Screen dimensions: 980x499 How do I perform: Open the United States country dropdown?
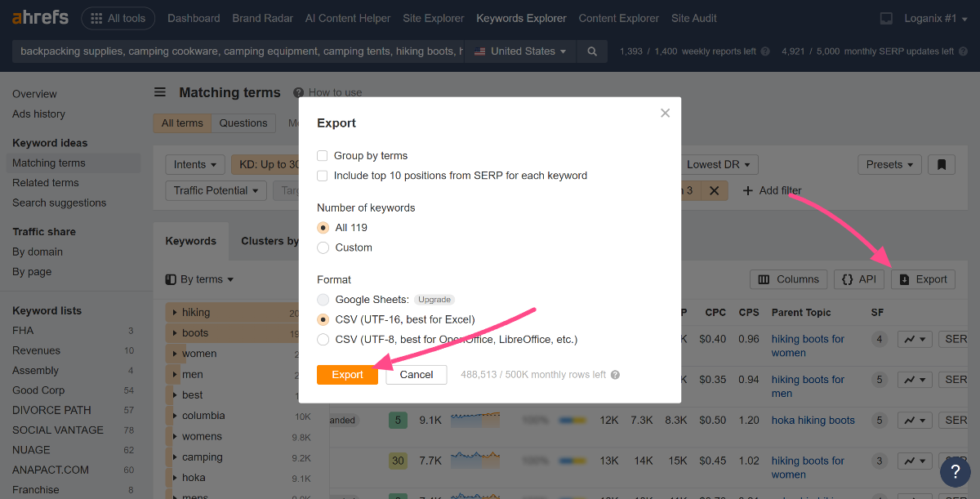(520, 51)
